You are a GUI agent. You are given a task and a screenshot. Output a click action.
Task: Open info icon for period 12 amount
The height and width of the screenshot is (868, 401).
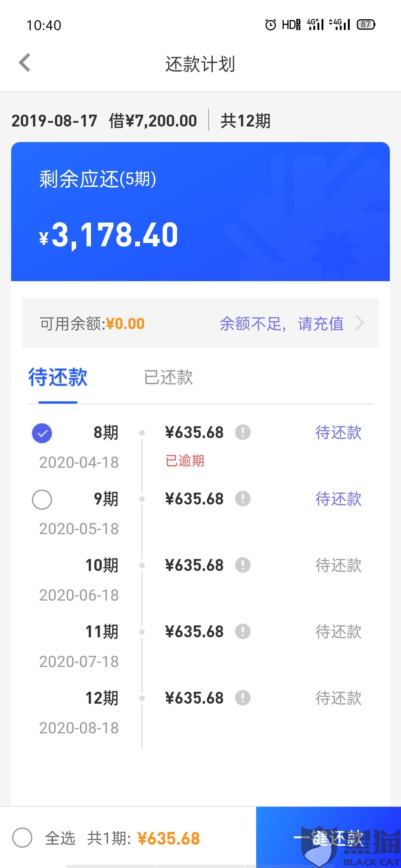click(243, 698)
